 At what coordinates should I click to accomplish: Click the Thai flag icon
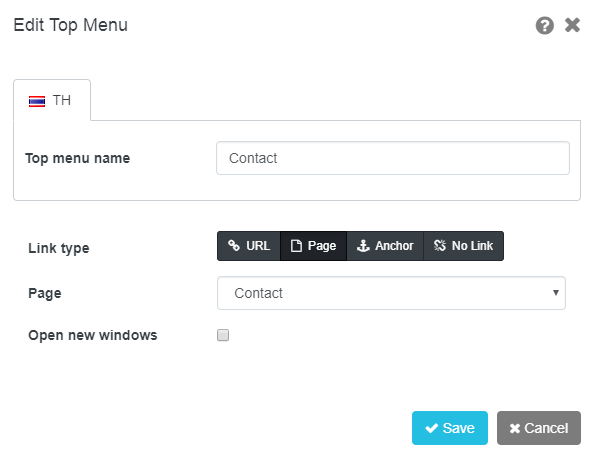point(37,101)
